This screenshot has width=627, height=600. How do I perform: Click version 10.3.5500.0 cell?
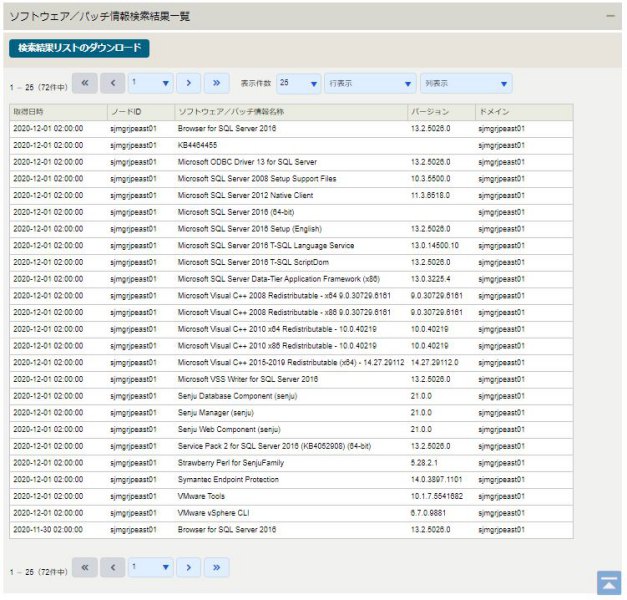[430, 179]
